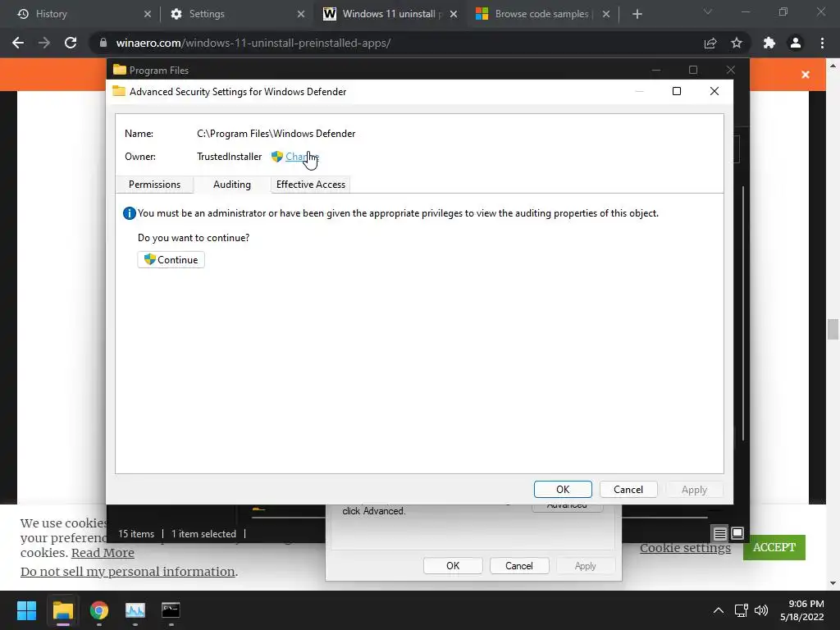This screenshot has width=840, height=630.
Task: Switch Program Files to large icons view
Action: coord(737,533)
